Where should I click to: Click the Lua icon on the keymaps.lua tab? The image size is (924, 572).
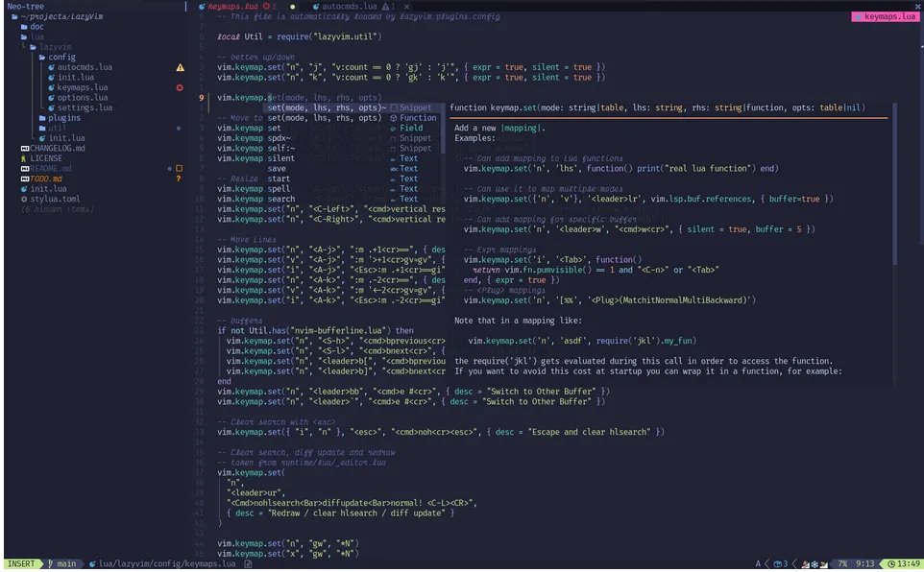pos(202,7)
